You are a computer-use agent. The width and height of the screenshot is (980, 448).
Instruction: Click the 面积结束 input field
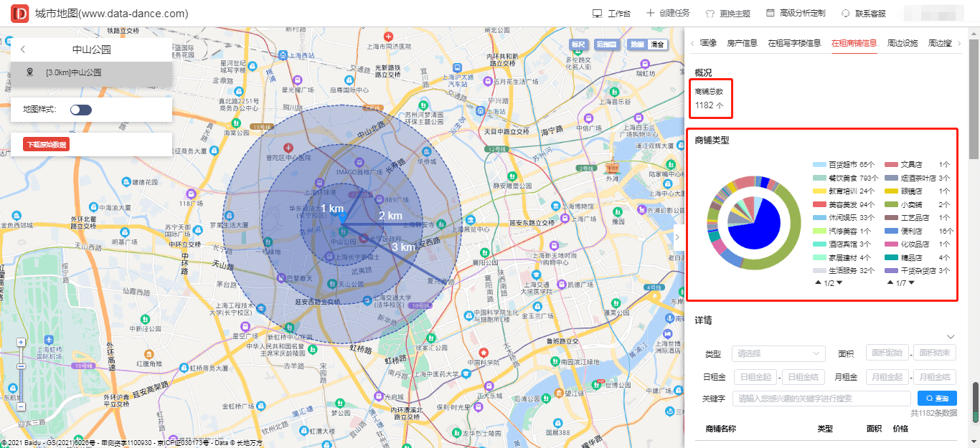(935, 353)
